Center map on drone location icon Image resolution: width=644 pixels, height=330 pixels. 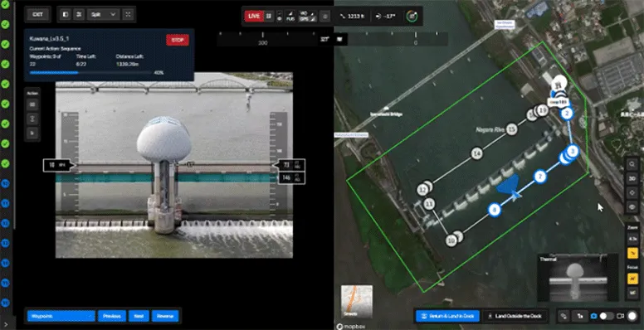point(632,192)
